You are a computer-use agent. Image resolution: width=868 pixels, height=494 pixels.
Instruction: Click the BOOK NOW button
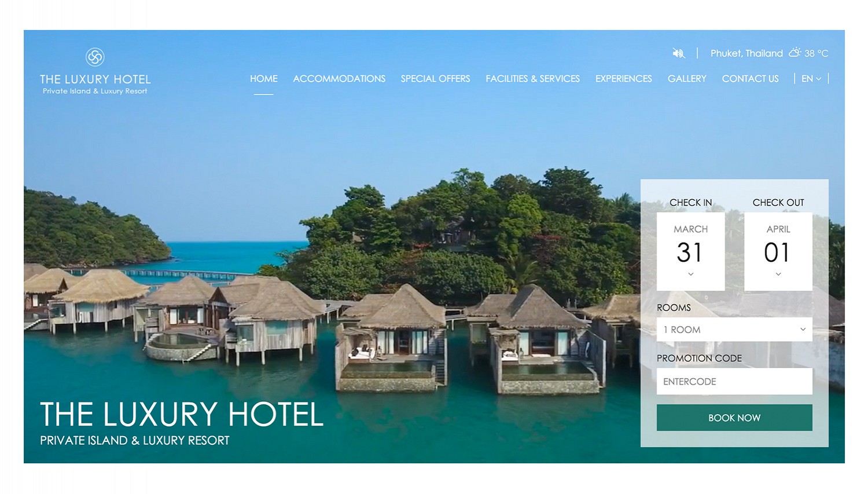click(x=734, y=418)
